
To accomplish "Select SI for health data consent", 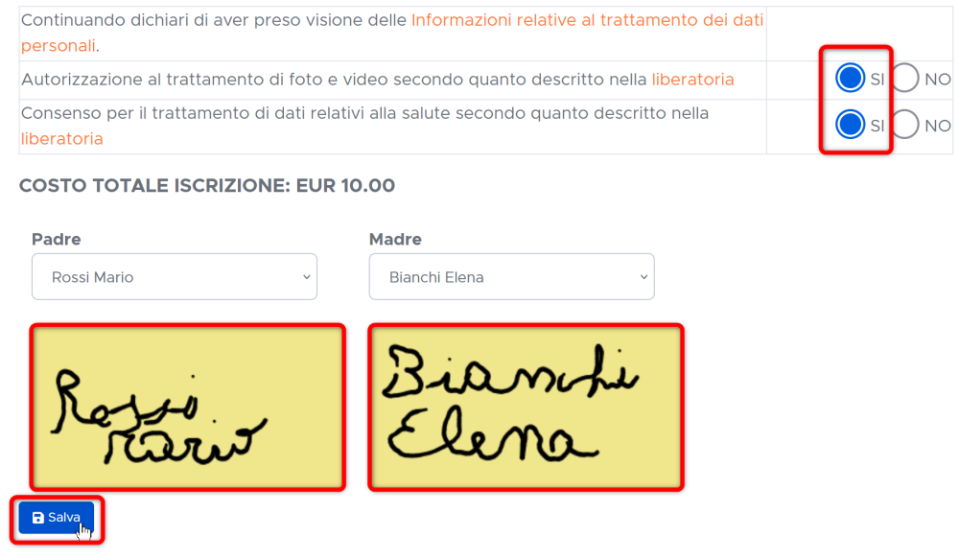I will point(850,125).
